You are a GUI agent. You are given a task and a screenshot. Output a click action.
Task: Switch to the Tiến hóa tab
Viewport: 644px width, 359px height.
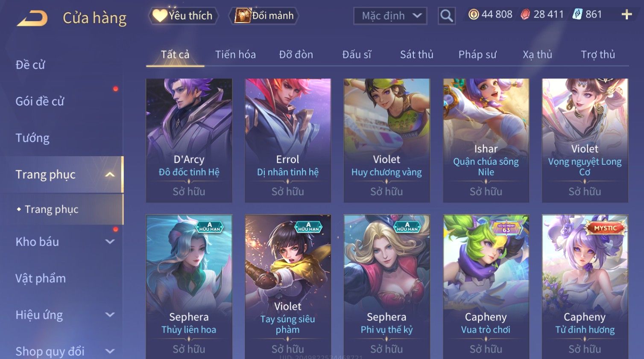235,55
